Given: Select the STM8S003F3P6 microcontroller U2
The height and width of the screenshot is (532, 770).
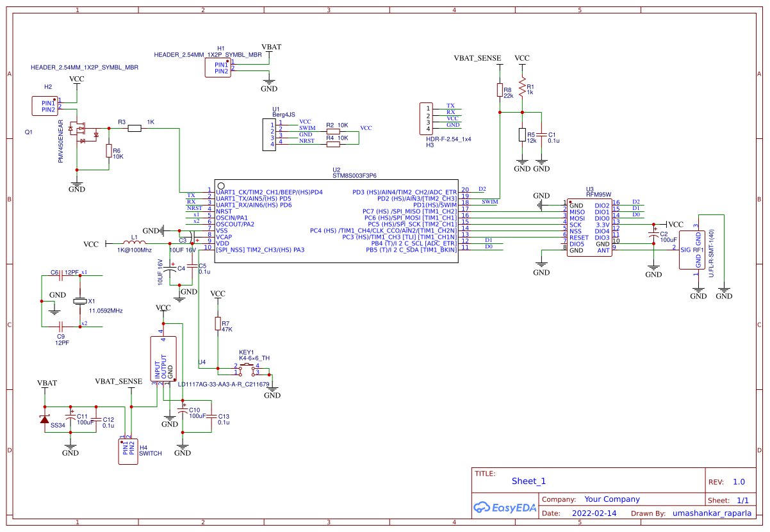Looking at the screenshot, I should 336,221.
